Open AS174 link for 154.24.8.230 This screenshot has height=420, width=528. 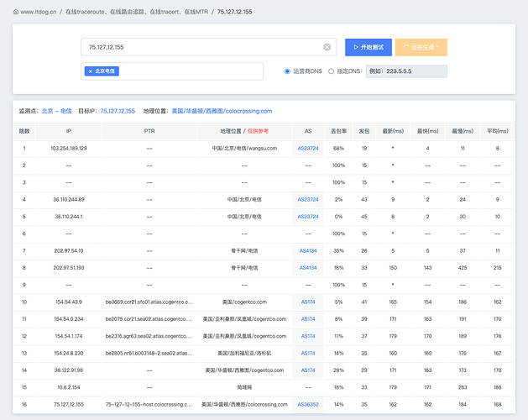308,354
